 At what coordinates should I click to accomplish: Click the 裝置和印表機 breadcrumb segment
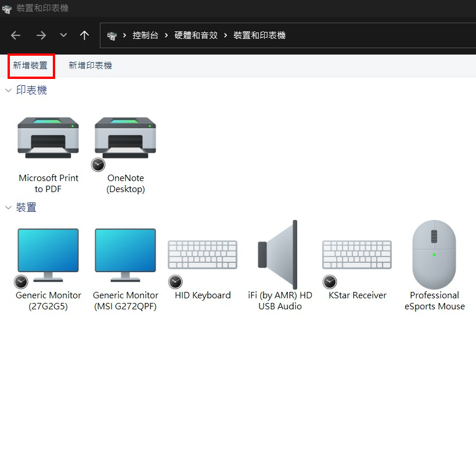(259, 35)
